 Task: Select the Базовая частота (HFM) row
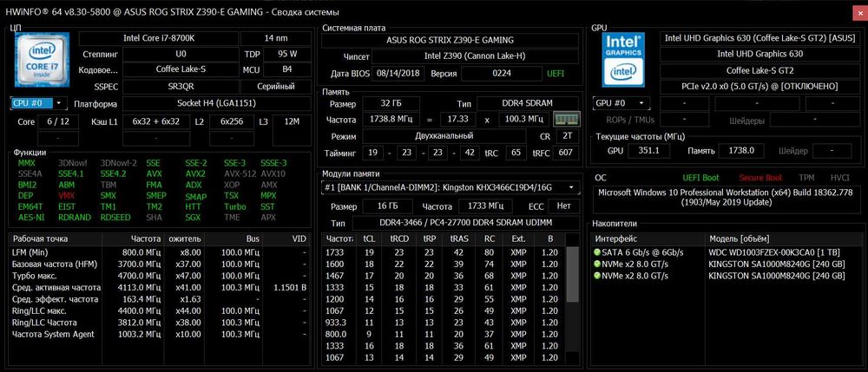[160, 264]
